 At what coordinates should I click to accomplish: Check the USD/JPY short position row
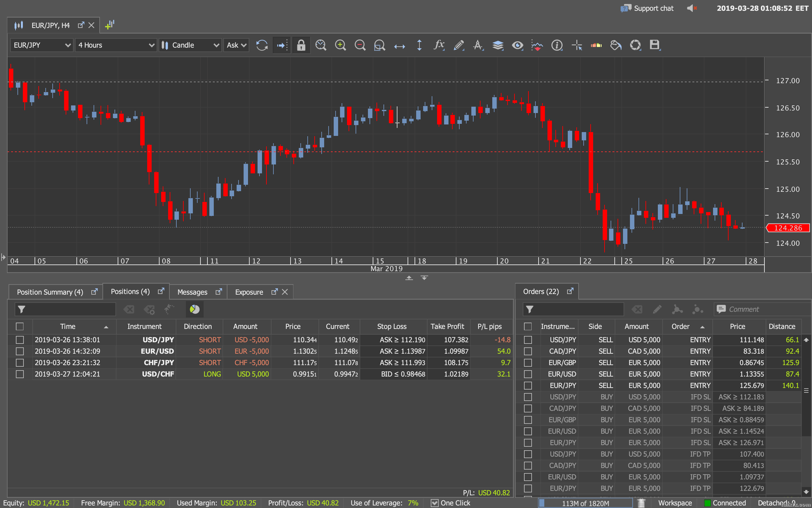tap(20, 340)
